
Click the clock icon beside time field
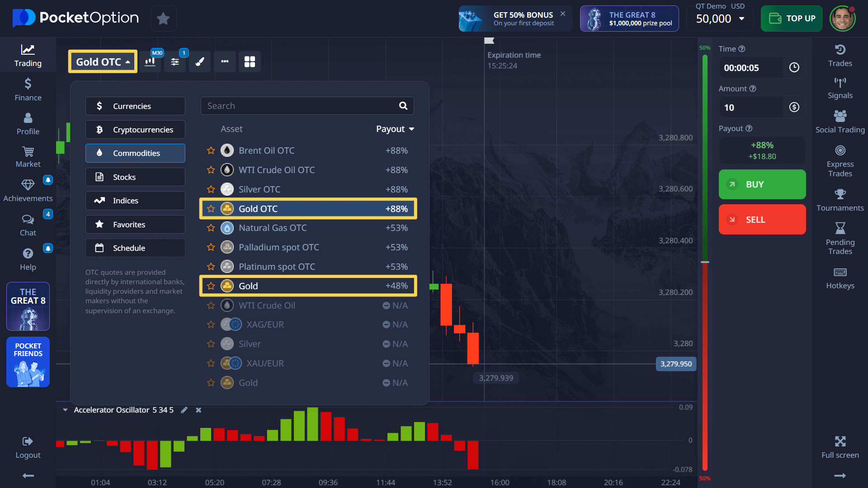pos(794,68)
